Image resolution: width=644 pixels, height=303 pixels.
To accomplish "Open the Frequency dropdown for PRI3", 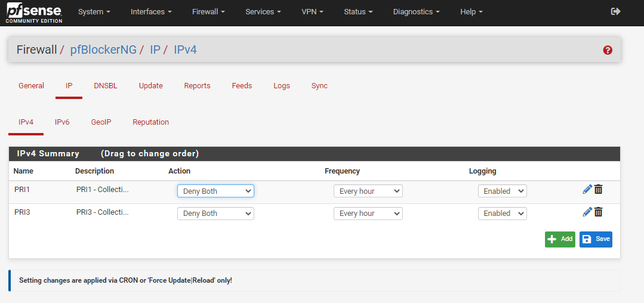I will [x=368, y=214].
